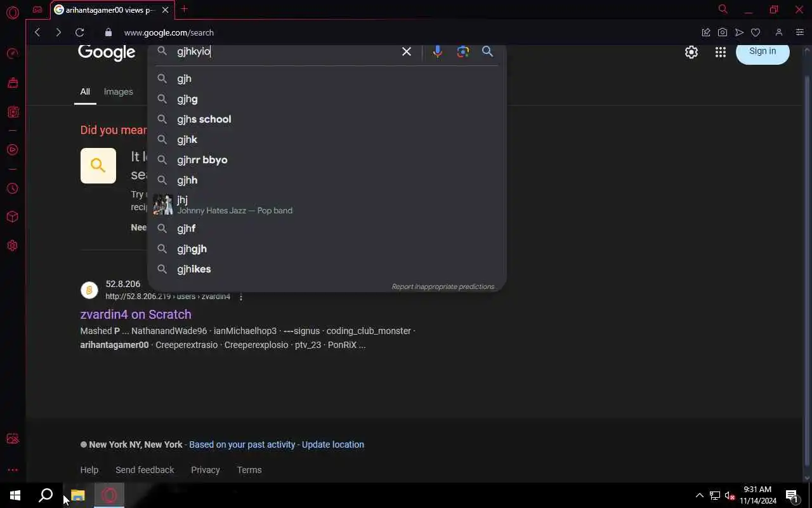Choose suggestion 'gjh'
The width and height of the screenshot is (812, 508).
[x=327, y=79]
